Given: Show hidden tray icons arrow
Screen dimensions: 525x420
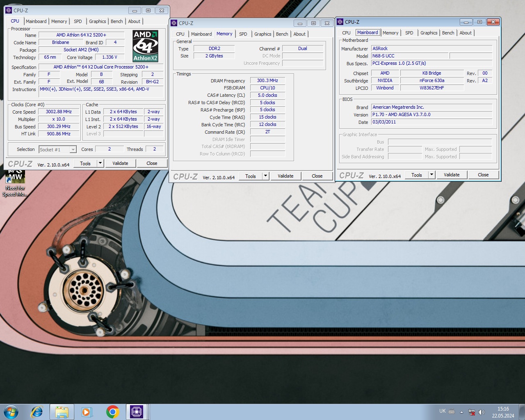Looking at the screenshot, I should (461, 412).
